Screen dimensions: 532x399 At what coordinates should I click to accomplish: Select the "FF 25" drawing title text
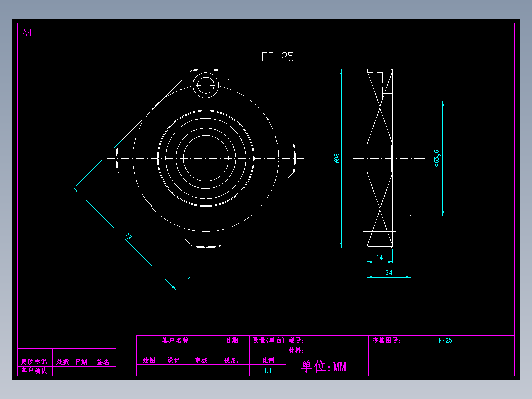(x=277, y=57)
